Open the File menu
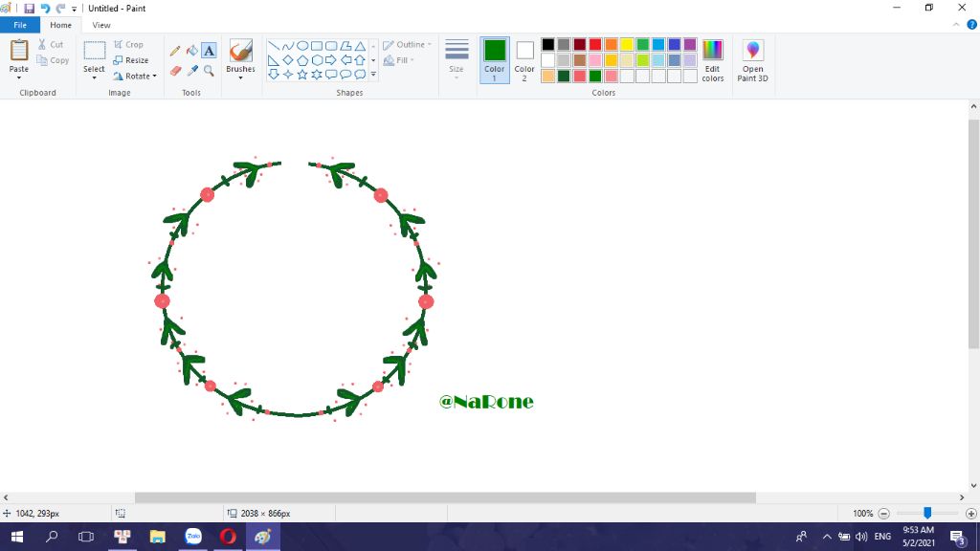The image size is (980, 551). 20,25
